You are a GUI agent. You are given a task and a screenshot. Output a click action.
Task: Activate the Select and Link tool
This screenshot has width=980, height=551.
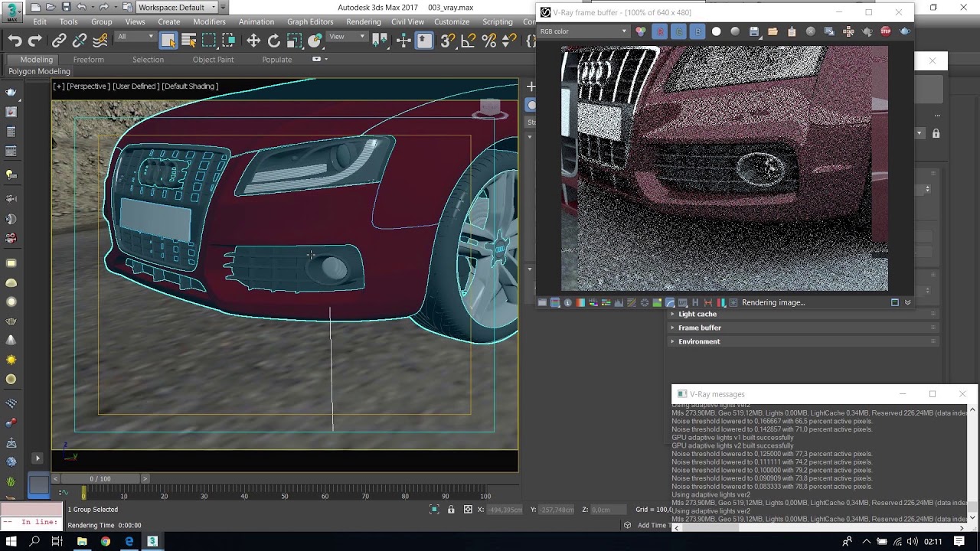click(x=59, y=41)
